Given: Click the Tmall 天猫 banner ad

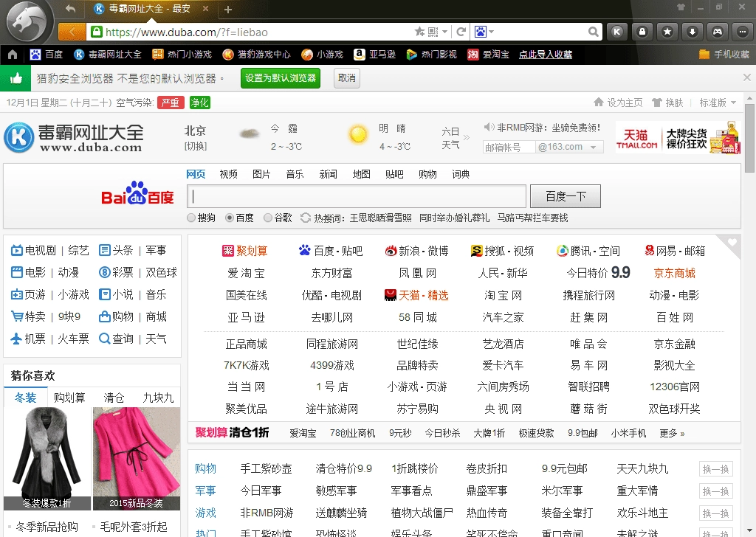Looking at the screenshot, I should 678,138.
